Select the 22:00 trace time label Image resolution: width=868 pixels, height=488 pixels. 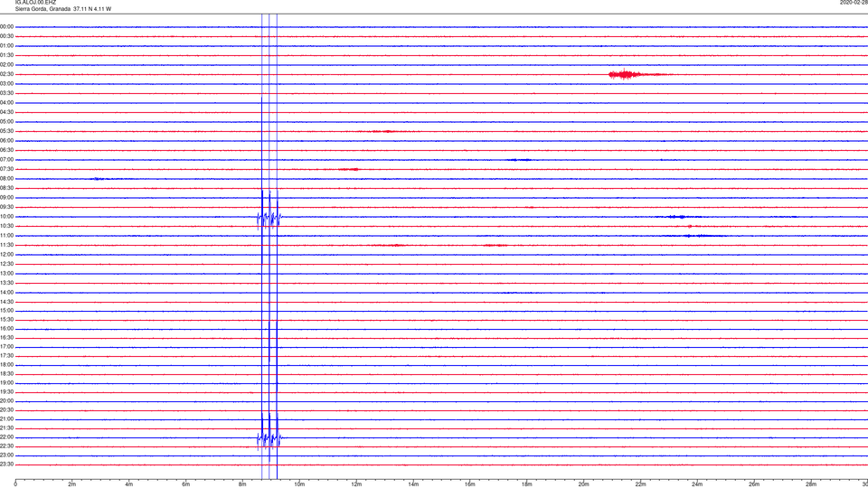pyautogui.click(x=6, y=436)
